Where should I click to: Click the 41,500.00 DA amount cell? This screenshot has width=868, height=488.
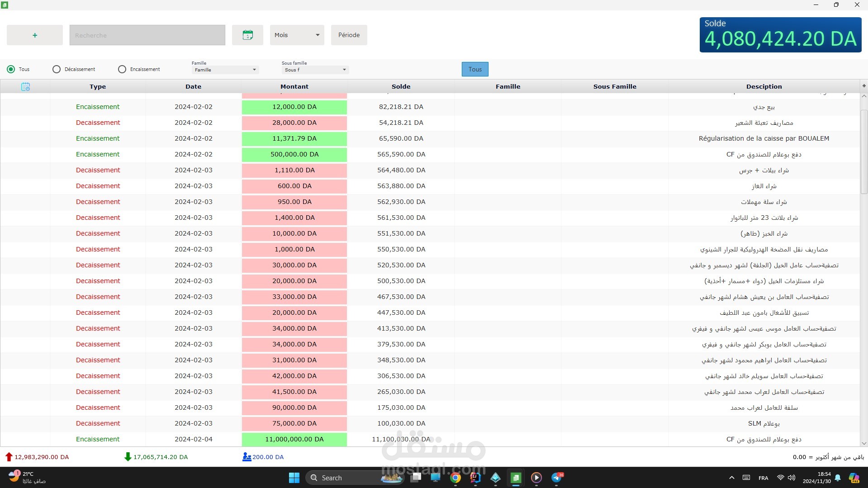[x=294, y=392]
